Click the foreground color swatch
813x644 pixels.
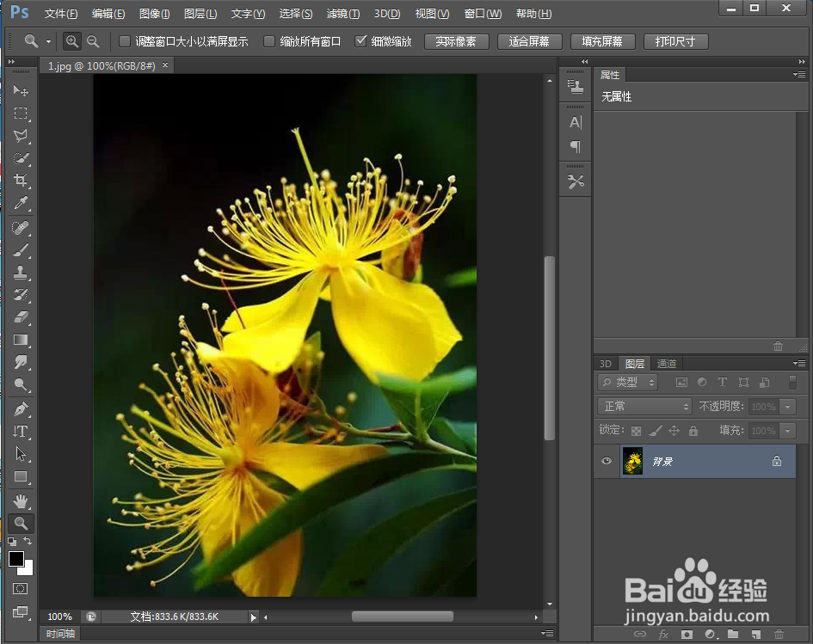(x=16, y=559)
